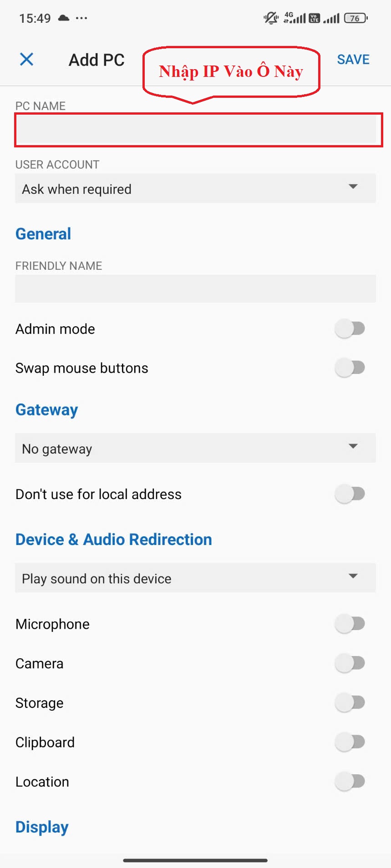Expand the No gateway dropdown
Screen dimensions: 391x868
point(195,448)
